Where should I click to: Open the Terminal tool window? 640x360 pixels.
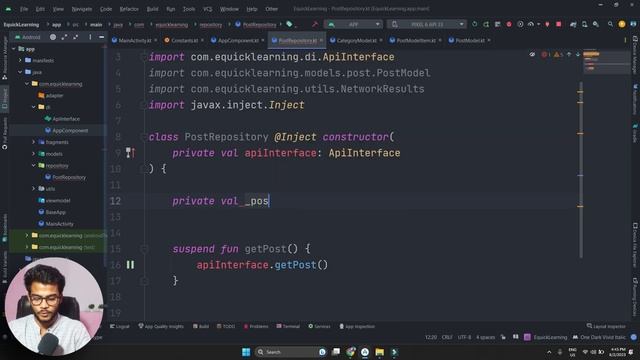coord(288,327)
